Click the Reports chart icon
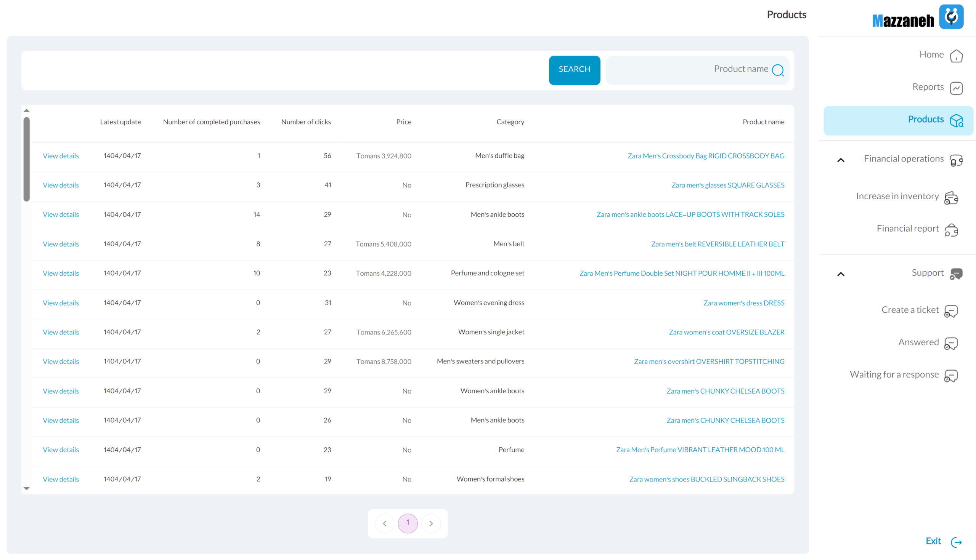 click(x=956, y=88)
